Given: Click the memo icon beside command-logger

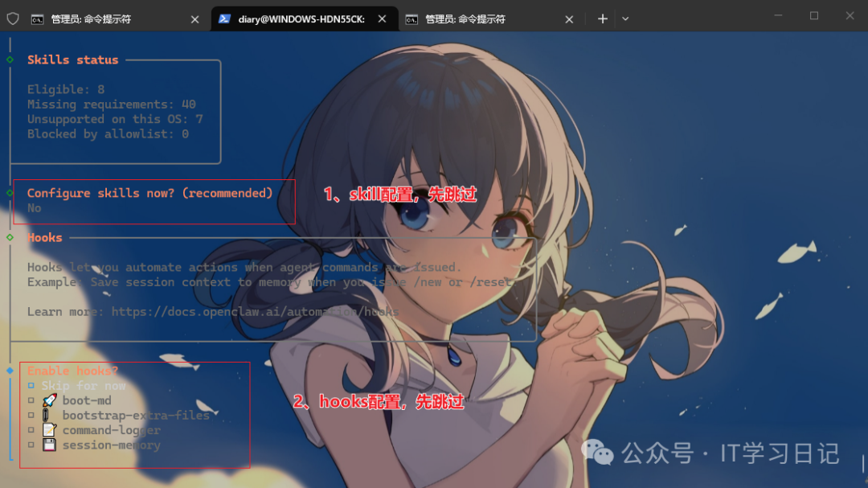Looking at the screenshot, I should [x=49, y=430].
